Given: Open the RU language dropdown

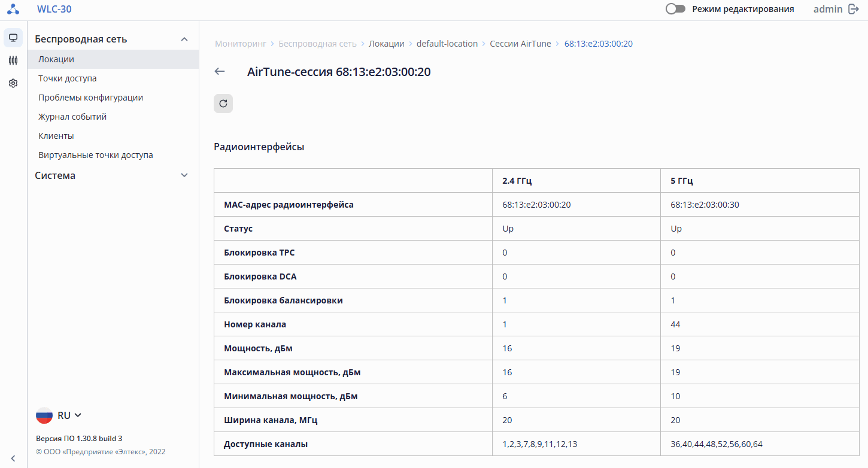Looking at the screenshot, I should tap(59, 415).
